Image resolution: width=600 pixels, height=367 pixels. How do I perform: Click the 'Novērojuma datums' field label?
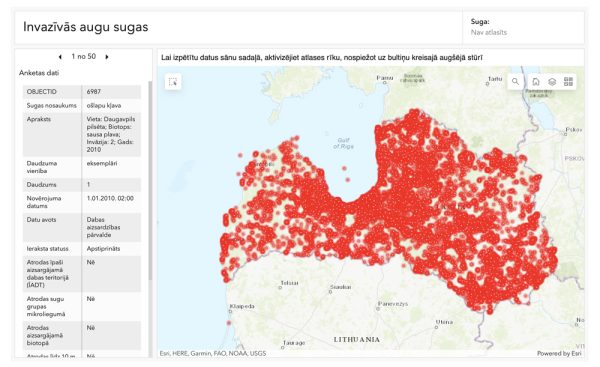click(44, 202)
